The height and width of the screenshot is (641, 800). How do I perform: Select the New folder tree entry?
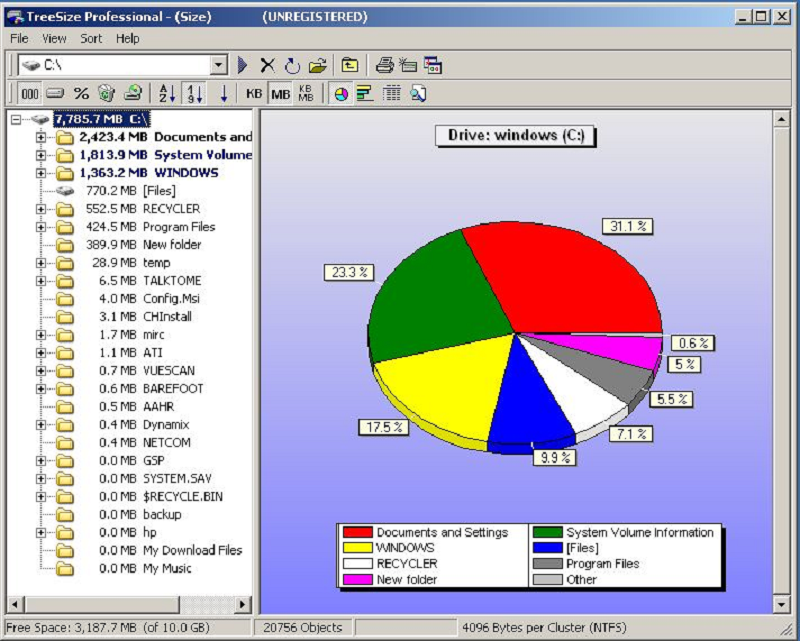pyautogui.click(x=171, y=245)
